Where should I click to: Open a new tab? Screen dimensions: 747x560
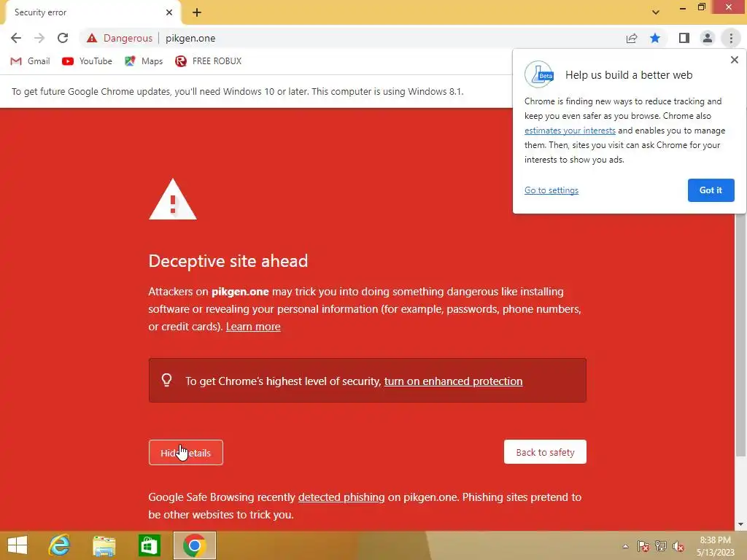point(197,12)
